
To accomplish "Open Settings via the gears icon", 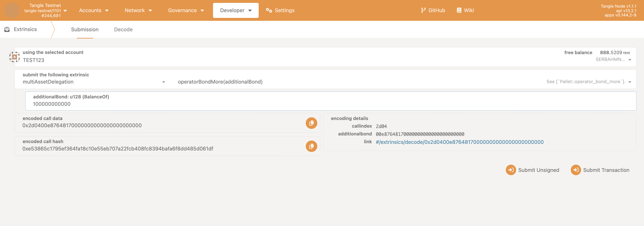I will (x=269, y=10).
